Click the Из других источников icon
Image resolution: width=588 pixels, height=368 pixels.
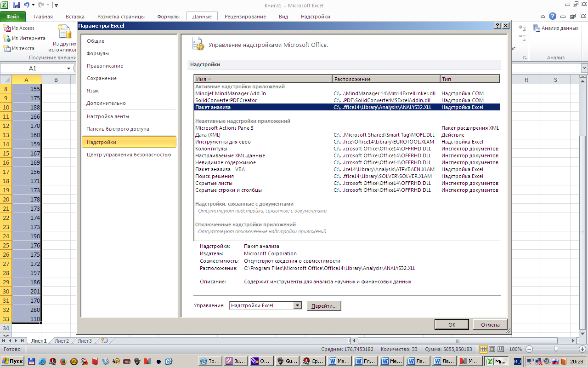[64, 31]
